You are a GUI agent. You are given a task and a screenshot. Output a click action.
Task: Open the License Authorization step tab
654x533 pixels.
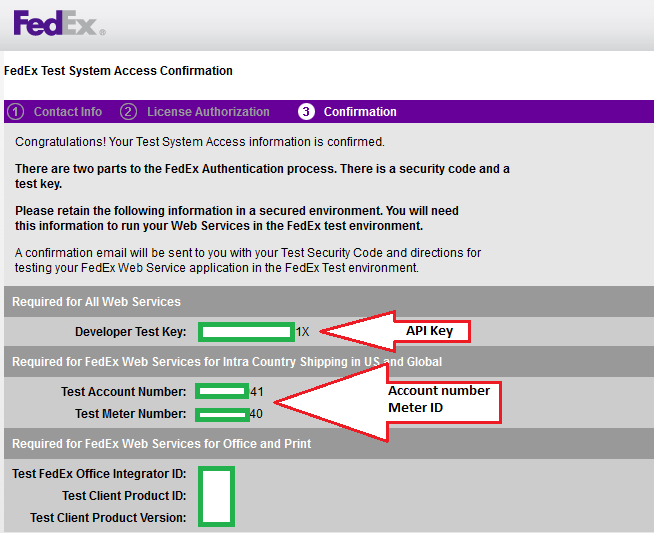(208, 112)
